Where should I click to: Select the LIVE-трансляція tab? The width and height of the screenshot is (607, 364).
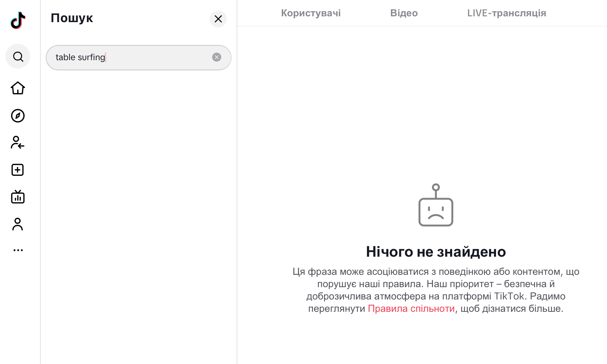(x=507, y=13)
